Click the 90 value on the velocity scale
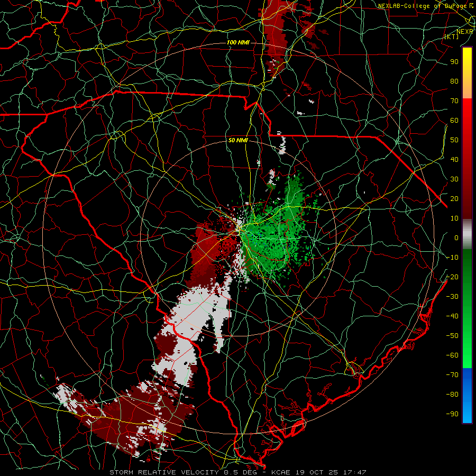This screenshot has height=476, width=476. coord(454,62)
